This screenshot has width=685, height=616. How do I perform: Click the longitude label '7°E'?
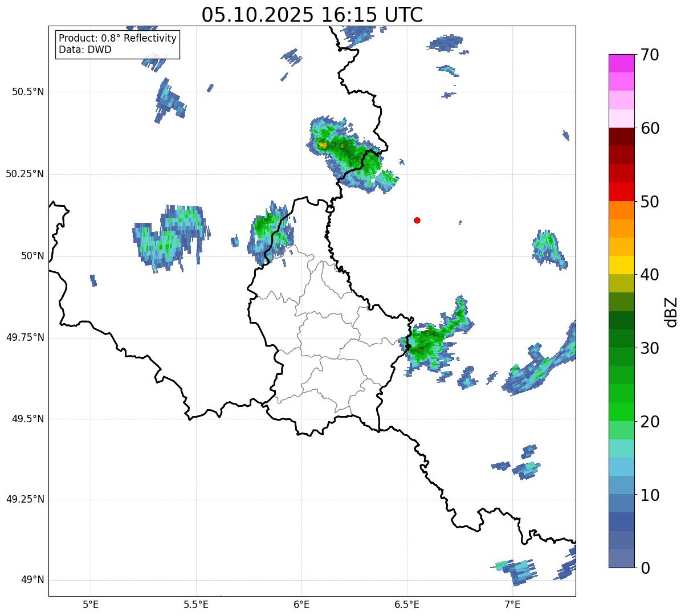(513, 604)
